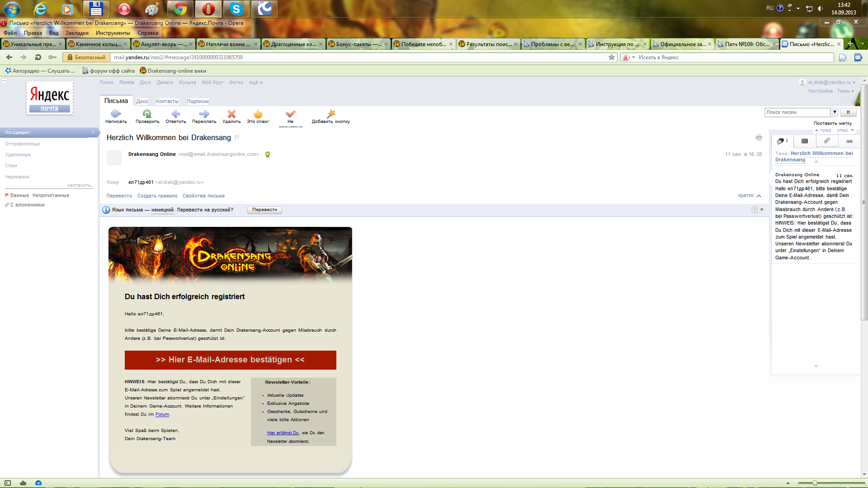Open Internet Explorer from the taskbar

pos(40,9)
